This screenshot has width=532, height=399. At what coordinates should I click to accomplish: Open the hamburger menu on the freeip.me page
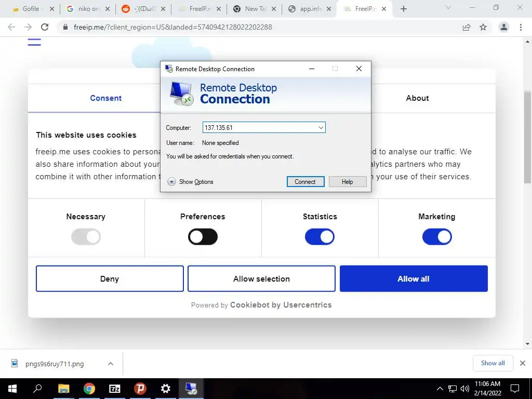34,42
